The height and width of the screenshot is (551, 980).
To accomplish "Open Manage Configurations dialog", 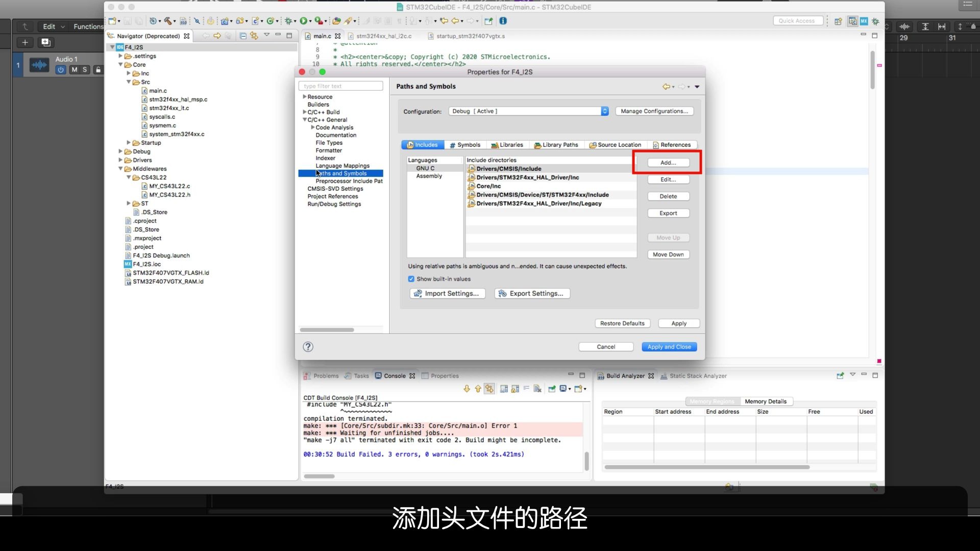I will [654, 111].
